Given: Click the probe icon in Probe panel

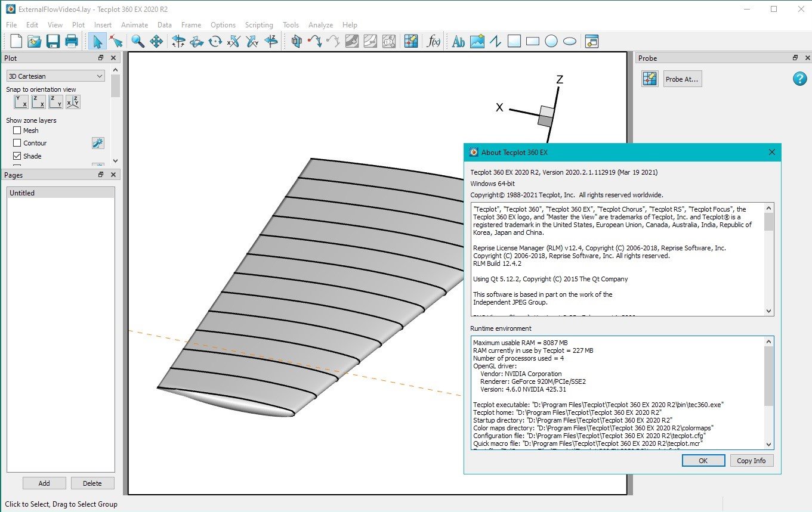Looking at the screenshot, I should [x=650, y=79].
